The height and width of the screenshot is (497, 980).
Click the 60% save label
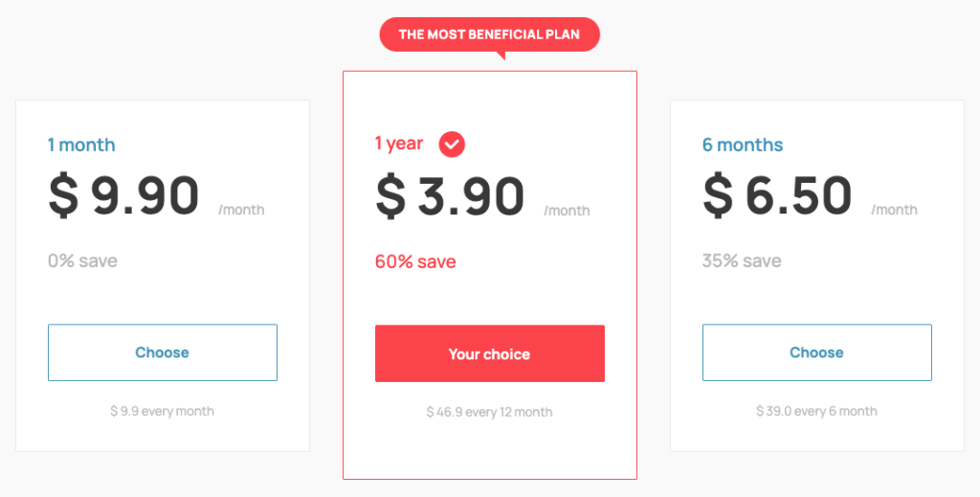(x=415, y=261)
